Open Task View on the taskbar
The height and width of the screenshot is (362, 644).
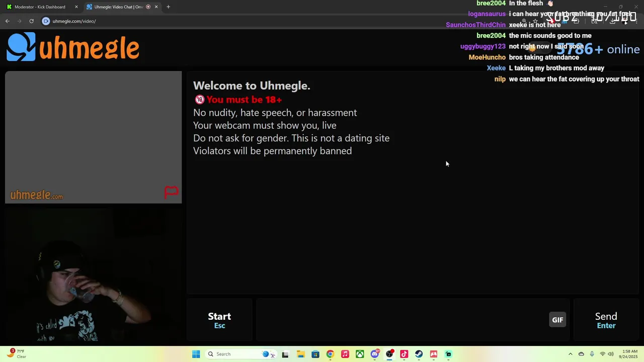pyautogui.click(x=285, y=354)
